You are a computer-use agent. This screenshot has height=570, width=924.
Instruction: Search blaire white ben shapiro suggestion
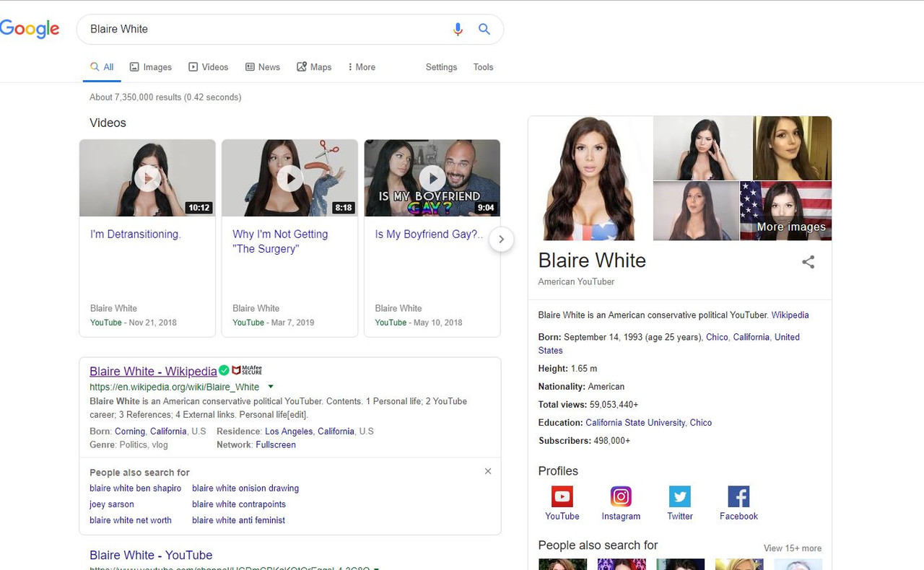coord(135,488)
